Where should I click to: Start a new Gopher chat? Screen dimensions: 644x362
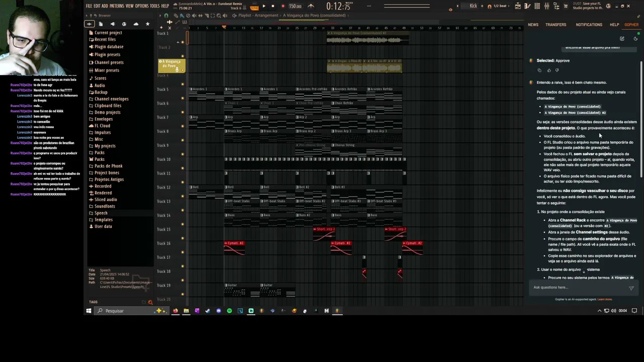coord(622,39)
